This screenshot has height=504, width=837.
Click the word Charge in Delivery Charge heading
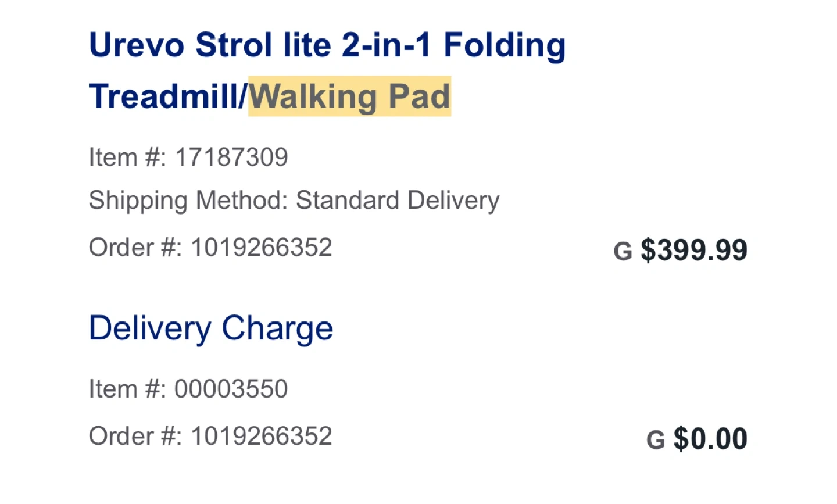click(x=277, y=328)
